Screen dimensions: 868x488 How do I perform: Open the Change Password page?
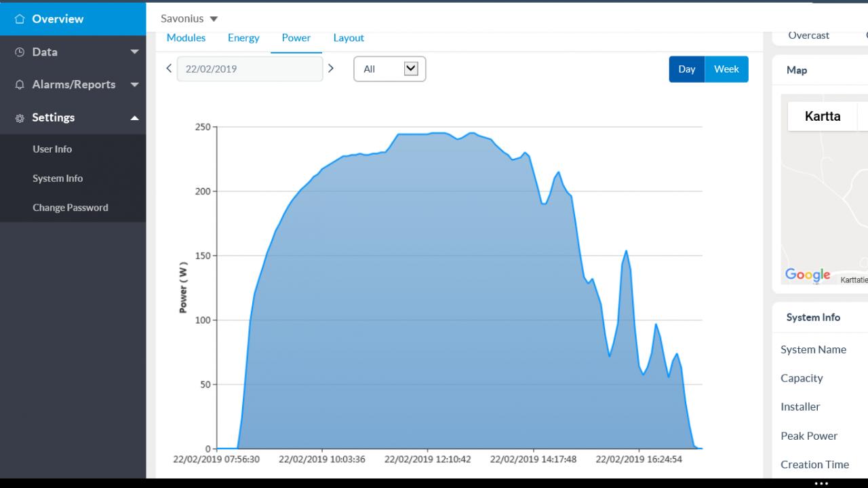[71, 208]
